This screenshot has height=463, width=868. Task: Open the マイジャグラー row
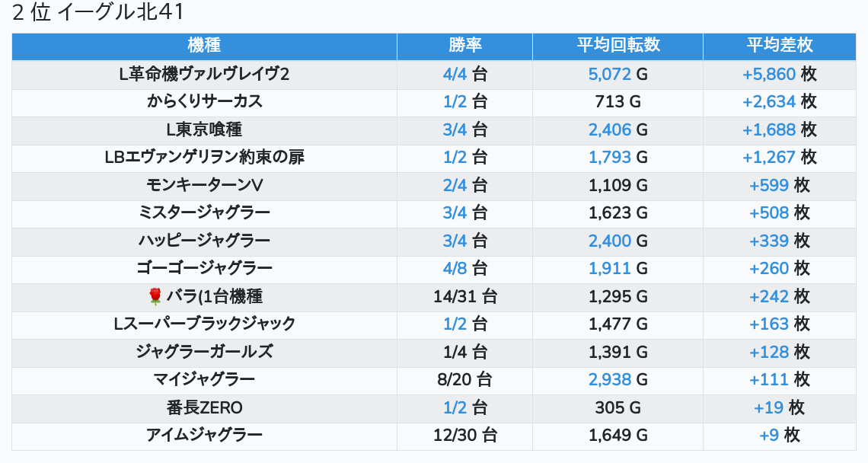coord(204,379)
